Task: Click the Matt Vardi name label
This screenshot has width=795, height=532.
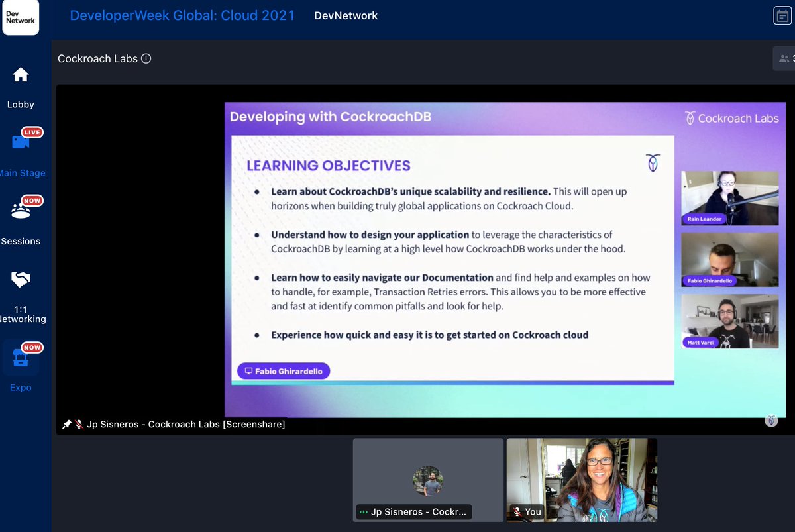Action: [x=701, y=343]
